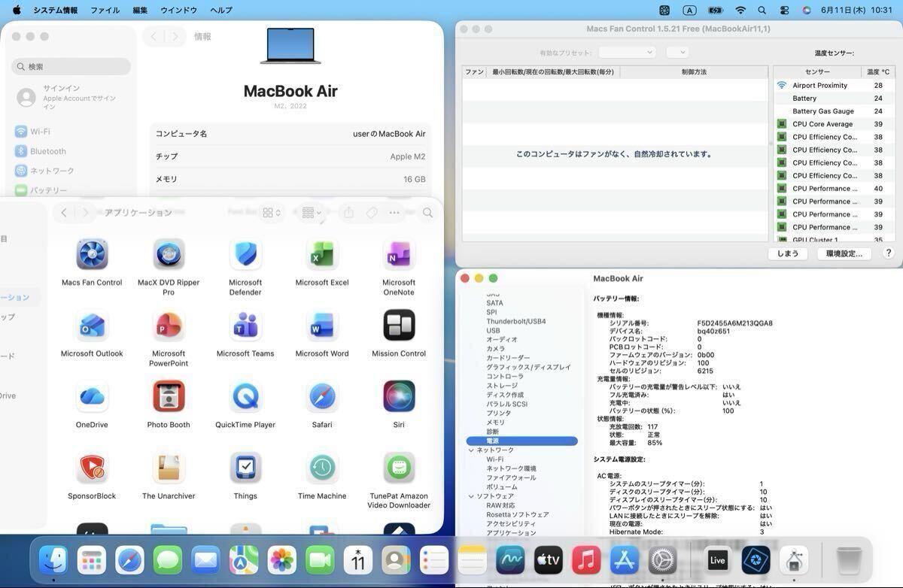Viewport: 903px width, 588px height.
Task: Open Macs Fan Control app in Finder
Action: coord(92,254)
